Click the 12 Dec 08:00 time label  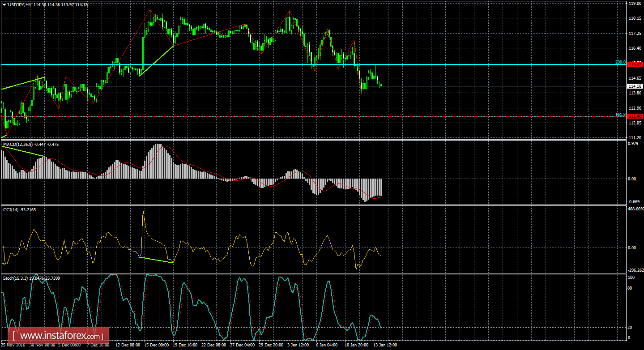(x=129, y=346)
